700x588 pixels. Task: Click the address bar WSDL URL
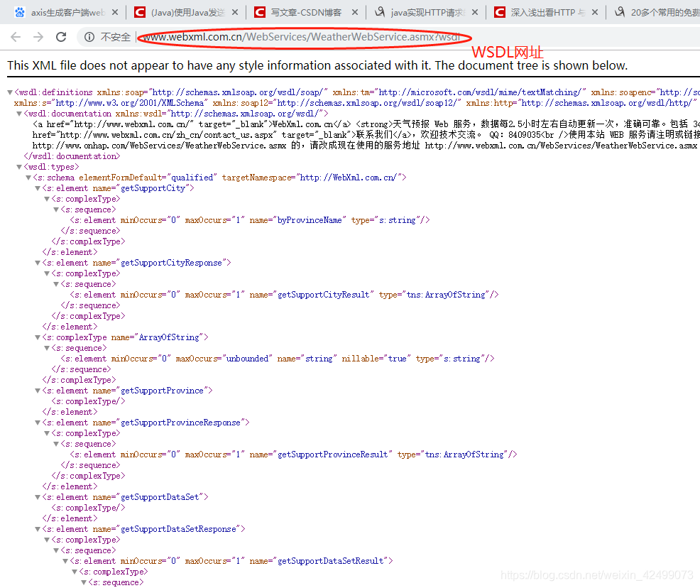pos(301,37)
